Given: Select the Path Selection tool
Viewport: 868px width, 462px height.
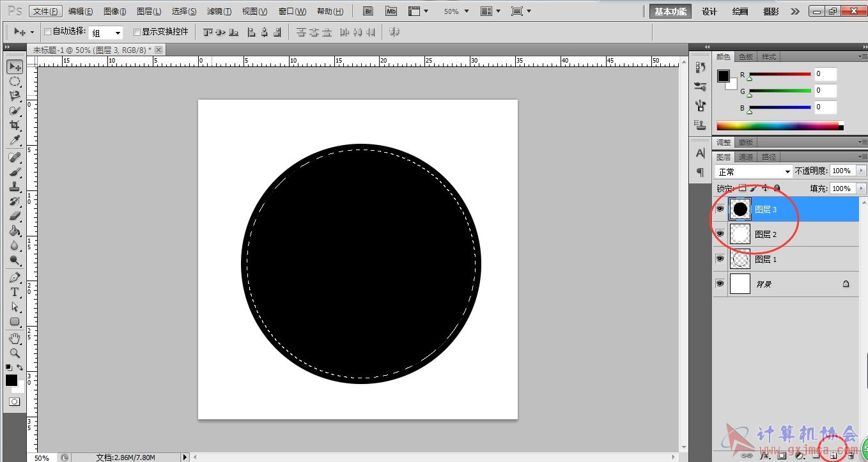Looking at the screenshot, I should [x=15, y=307].
